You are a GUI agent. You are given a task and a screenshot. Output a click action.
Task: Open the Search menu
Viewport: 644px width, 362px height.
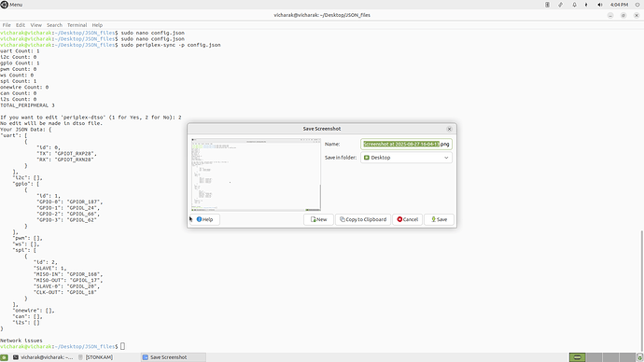[x=54, y=25]
